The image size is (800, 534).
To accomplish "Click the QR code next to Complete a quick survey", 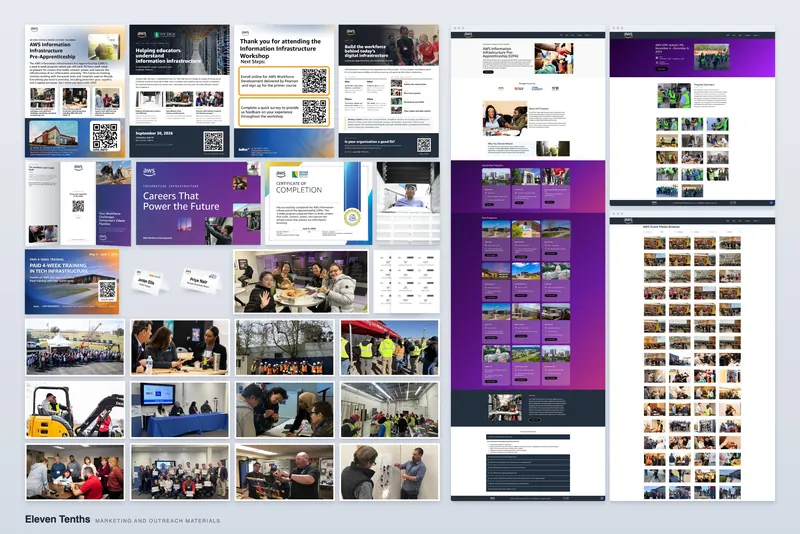I will [x=314, y=112].
